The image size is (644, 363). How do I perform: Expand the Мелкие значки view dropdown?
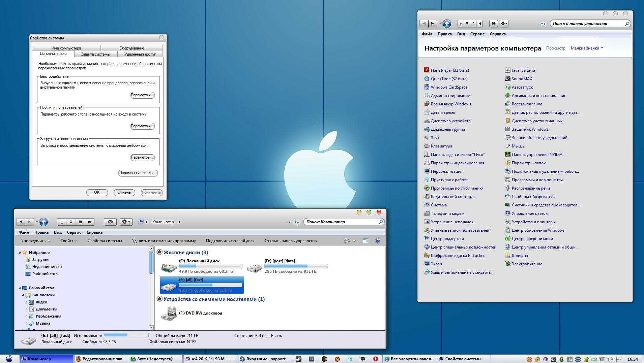(x=587, y=48)
